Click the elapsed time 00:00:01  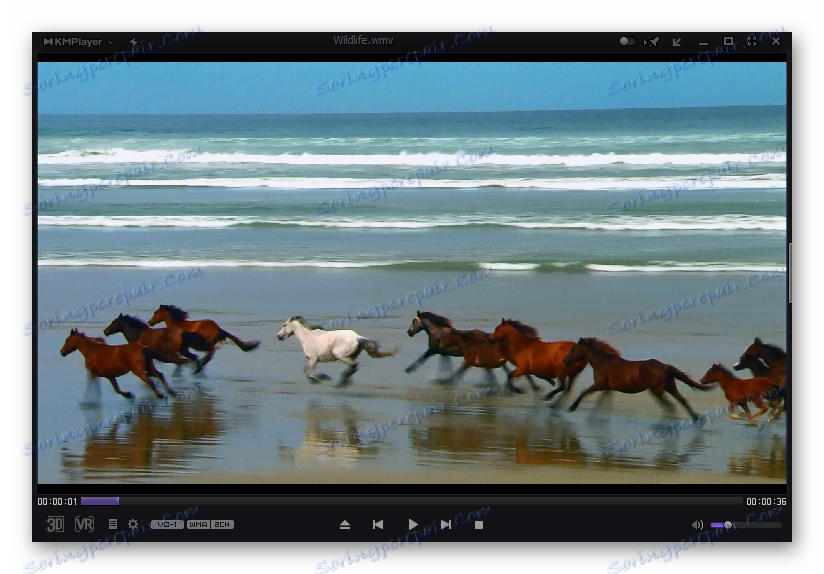[x=57, y=501]
